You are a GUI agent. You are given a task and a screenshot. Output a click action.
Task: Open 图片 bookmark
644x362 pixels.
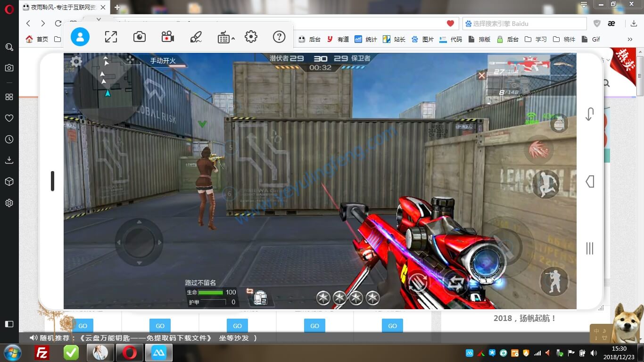[422, 40]
